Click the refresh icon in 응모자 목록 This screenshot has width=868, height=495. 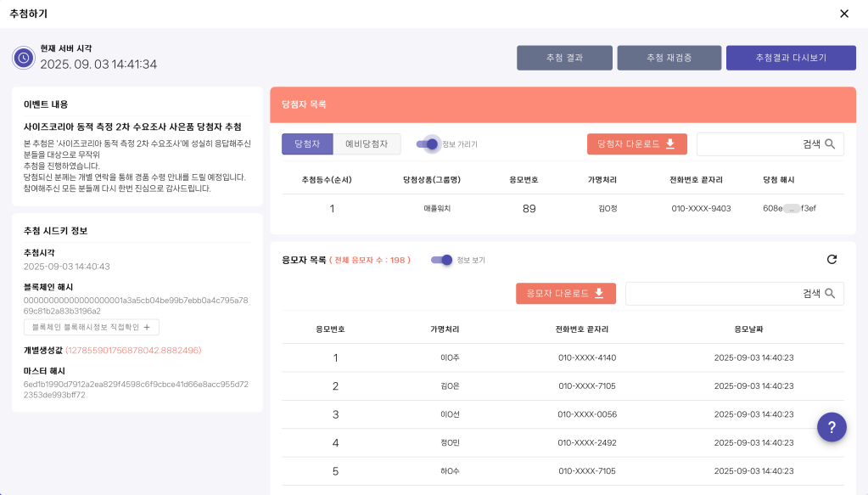point(832,260)
